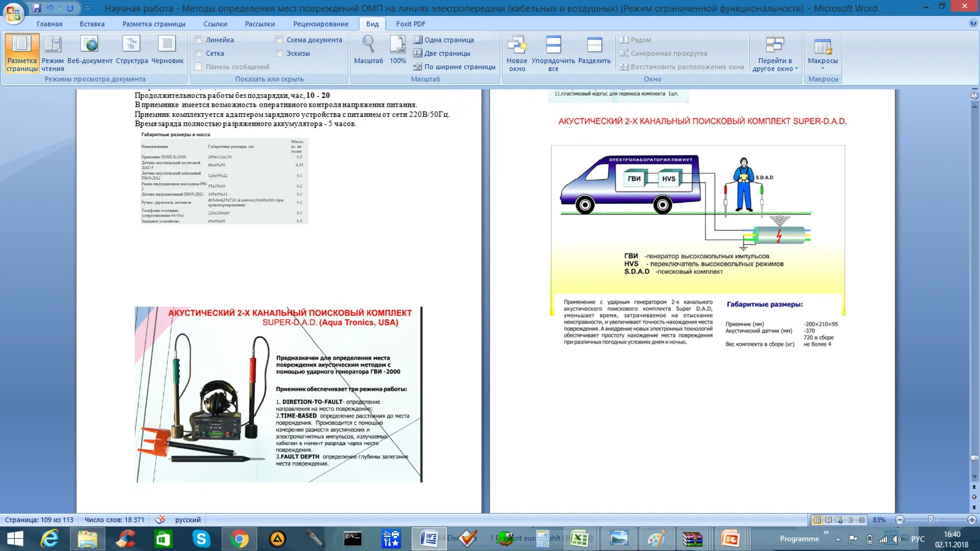This screenshot has width=980, height=551.
Task: Switch to Структура outline view
Action: point(132,50)
